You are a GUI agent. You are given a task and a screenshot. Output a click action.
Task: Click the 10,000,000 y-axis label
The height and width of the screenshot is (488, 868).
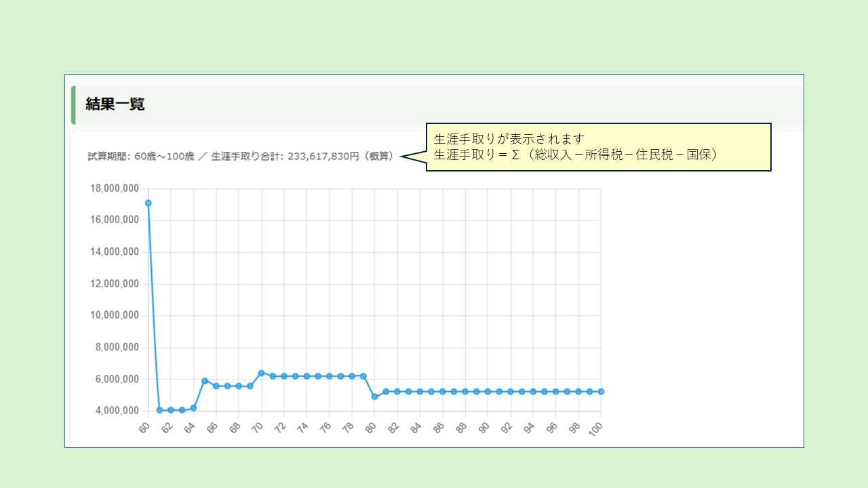[x=114, y=315]
